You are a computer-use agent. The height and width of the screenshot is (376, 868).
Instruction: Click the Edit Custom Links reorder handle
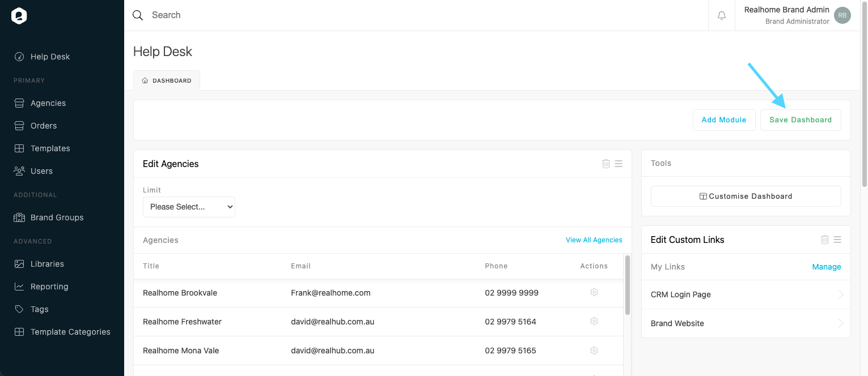837,240
